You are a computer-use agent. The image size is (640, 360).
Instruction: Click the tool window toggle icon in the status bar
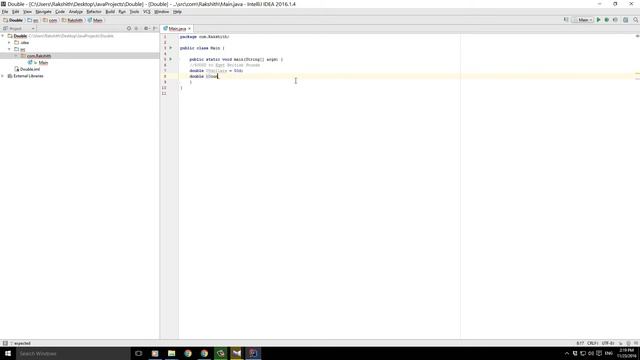click(x=5, y=343)
